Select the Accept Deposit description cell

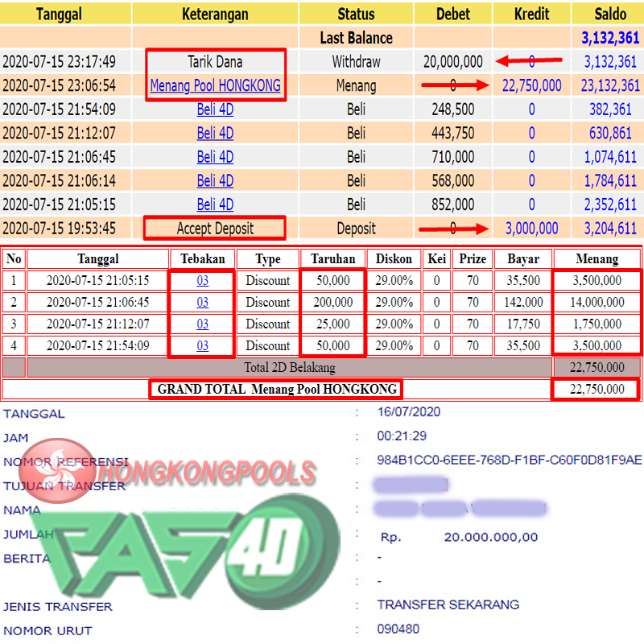click(215, 229)
